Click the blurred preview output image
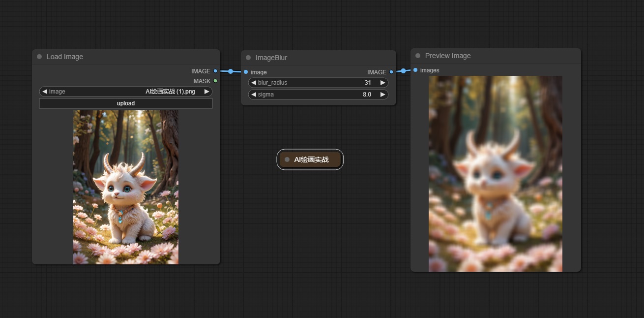Viewport: 644px width, 318px height. pos(495,173)
